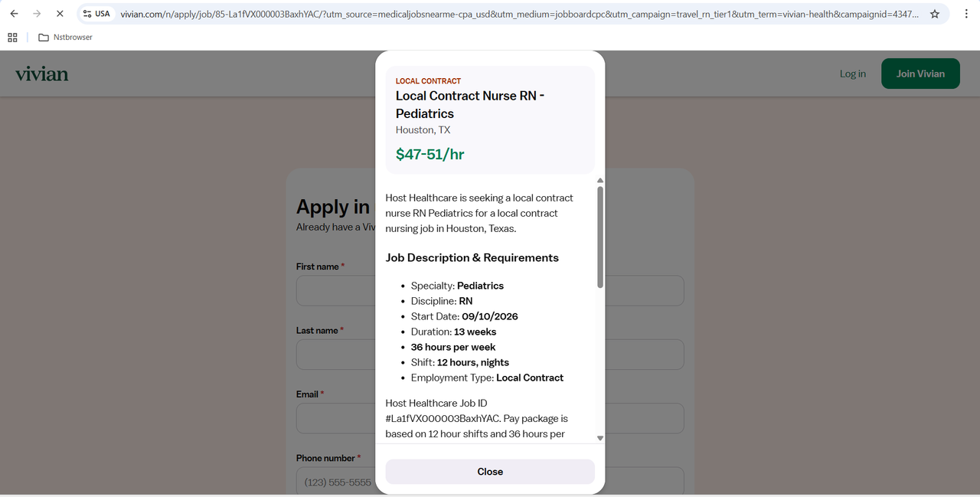
Task: Click the 36 hours per week bullet
Action: click(x=453, y=347)
